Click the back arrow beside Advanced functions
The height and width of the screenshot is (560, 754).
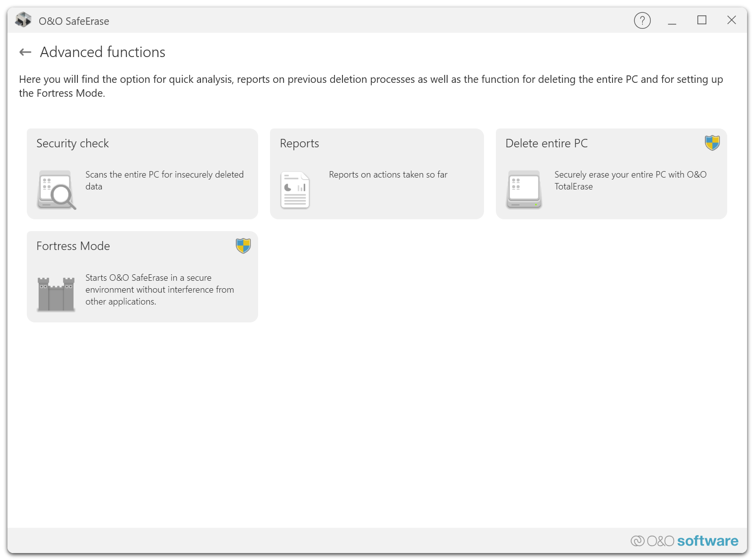tap(25, 52)
